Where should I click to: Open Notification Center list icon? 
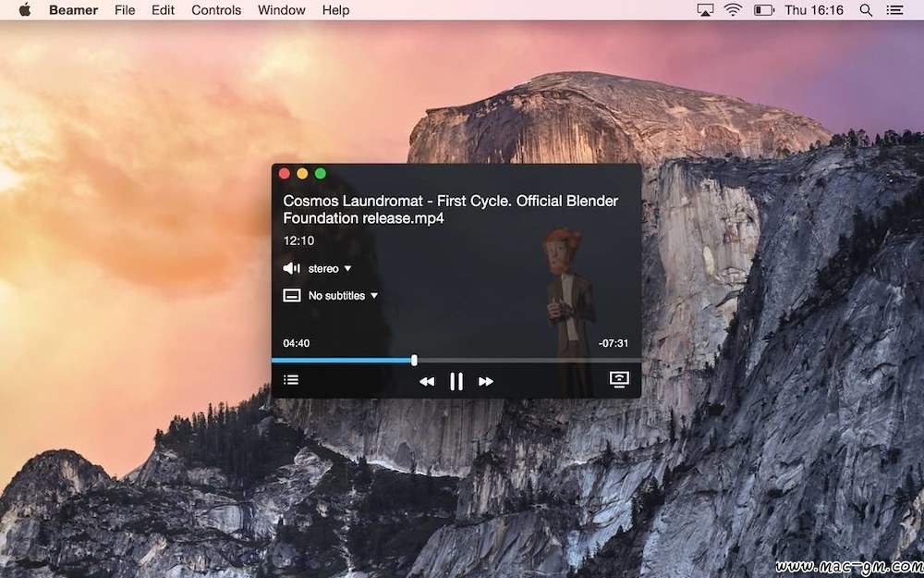tap(894, 10)
